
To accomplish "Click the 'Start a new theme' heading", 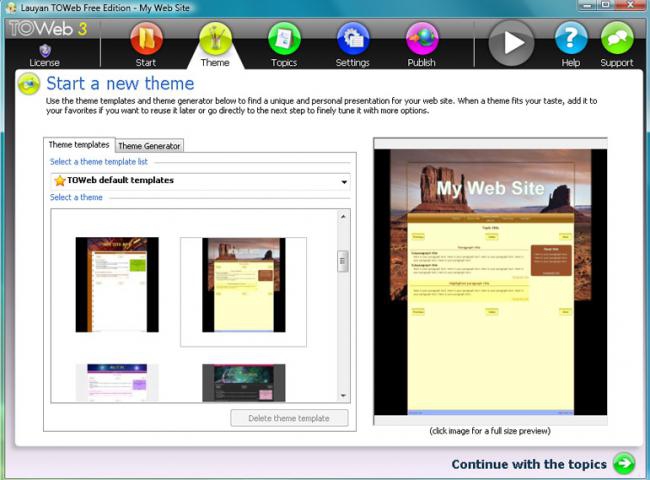I will pyautogui.click(x=120, y=83).
